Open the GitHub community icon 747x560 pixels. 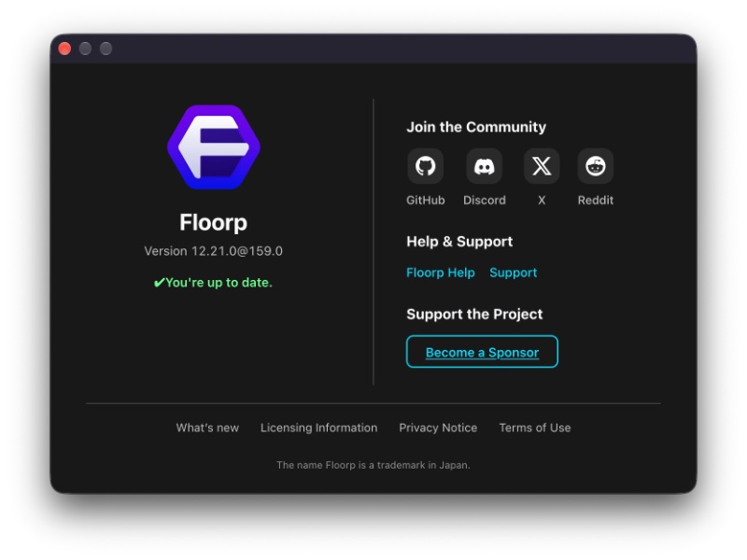[425, 166]
